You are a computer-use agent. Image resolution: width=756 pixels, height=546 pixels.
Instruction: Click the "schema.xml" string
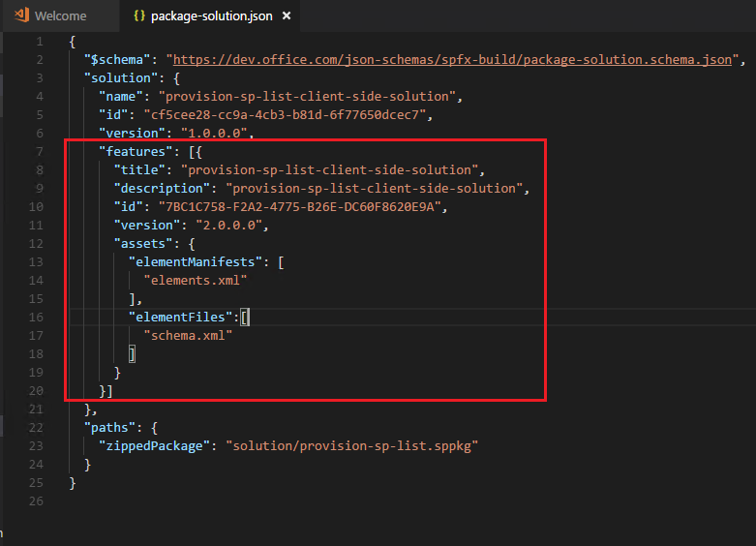point(188,335)
